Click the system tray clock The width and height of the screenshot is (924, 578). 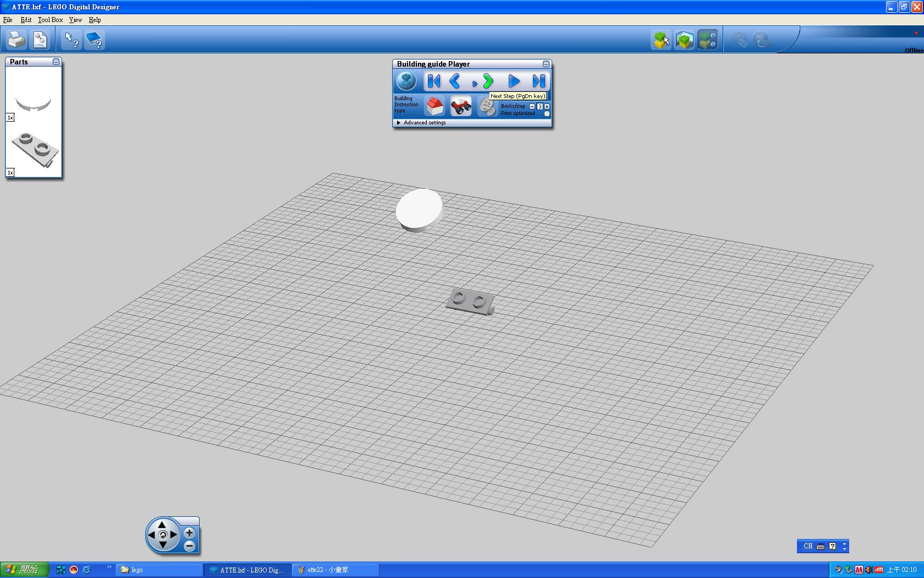[901, 570]
